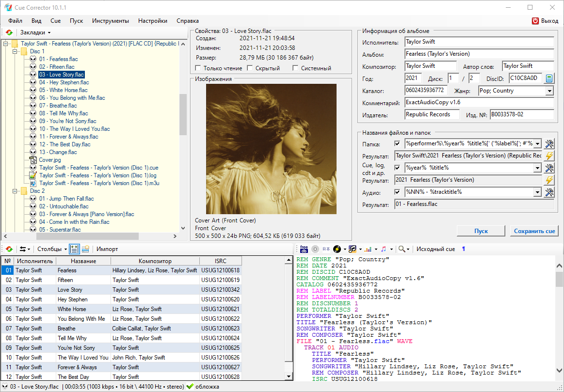Screen dimensions: 564x392
Task: Uncheck the Аудио naming template checkbox
Action: pos(398,192)
